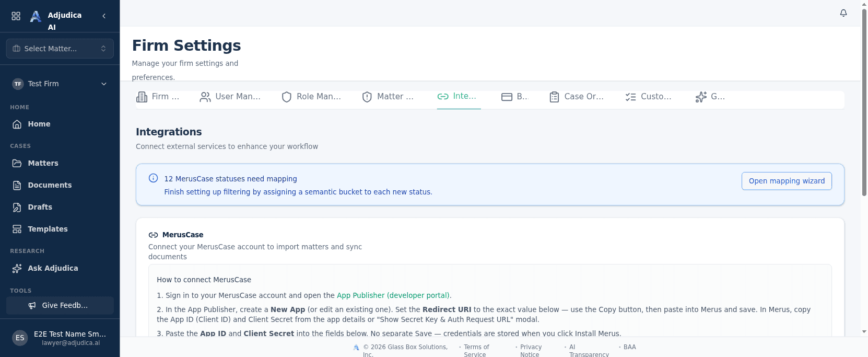This screenshot has height=357, width=868.
Task: Open Ask Adjudica research tool
Action: pos(60,268)
